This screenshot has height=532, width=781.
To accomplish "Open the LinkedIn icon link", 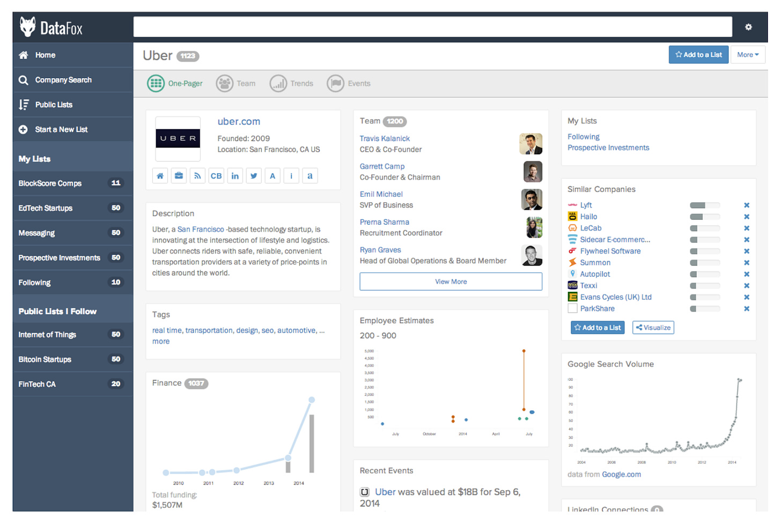I will coord(235,176).
